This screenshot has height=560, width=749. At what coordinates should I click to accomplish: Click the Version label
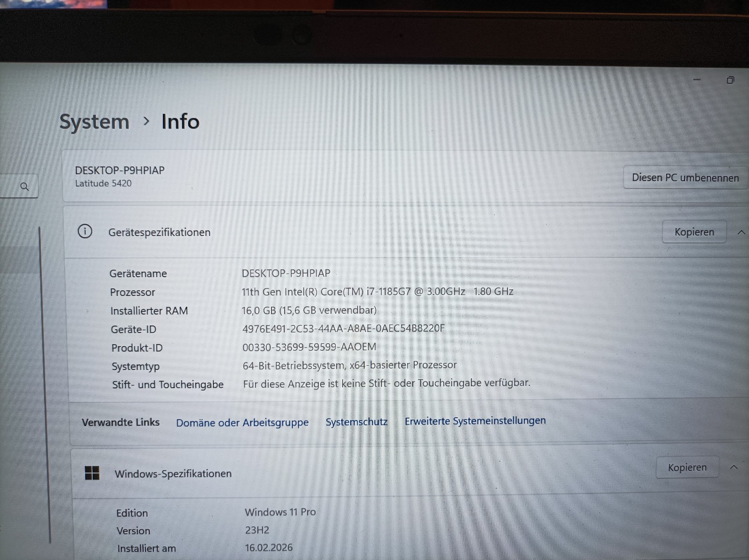(133, 531)
